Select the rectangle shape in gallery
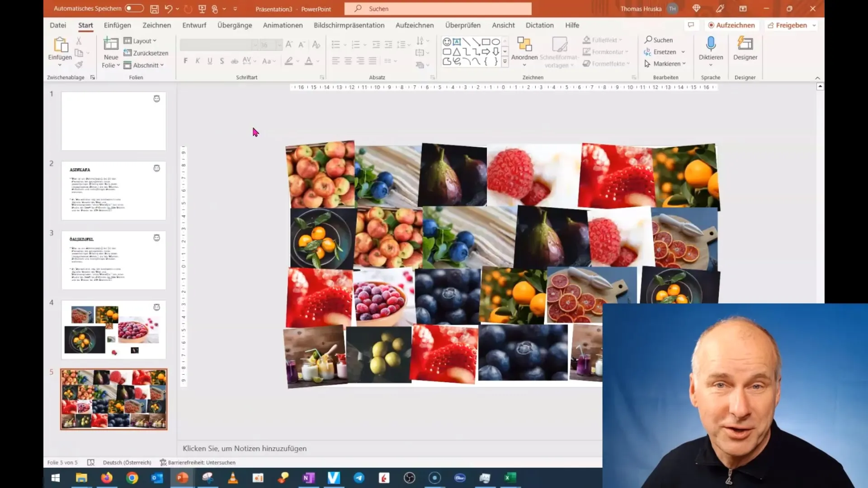 pos(486,42)
